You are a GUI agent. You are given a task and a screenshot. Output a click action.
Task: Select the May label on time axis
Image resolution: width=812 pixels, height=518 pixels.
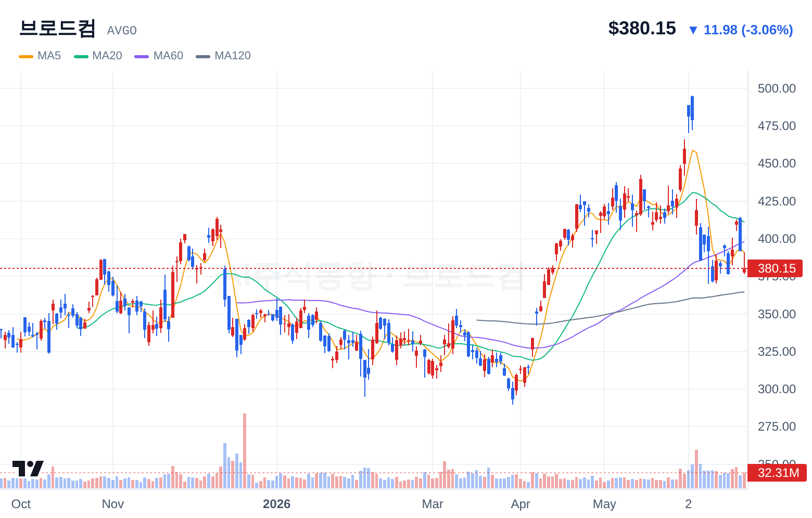604,504
